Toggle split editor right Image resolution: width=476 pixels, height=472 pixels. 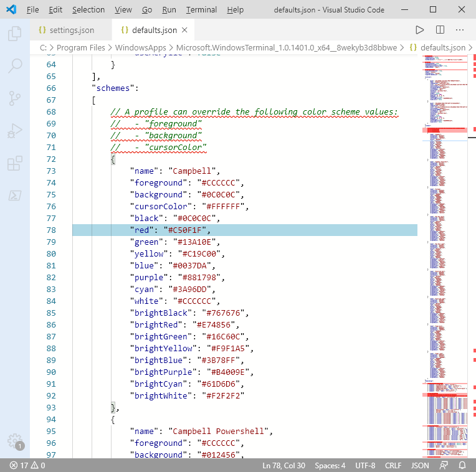click(440, 30)
